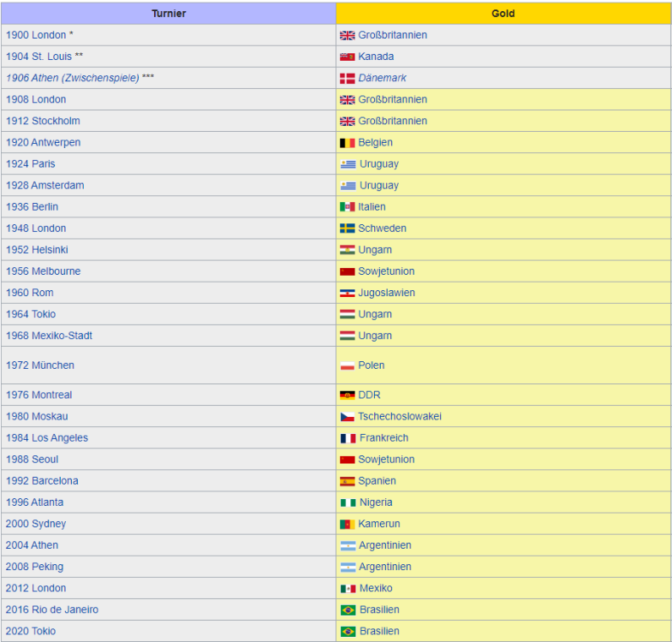Click the Canada flag icon
Image resolution: width=672 pixels, height=642 pixels.
[x=347, y=56]
